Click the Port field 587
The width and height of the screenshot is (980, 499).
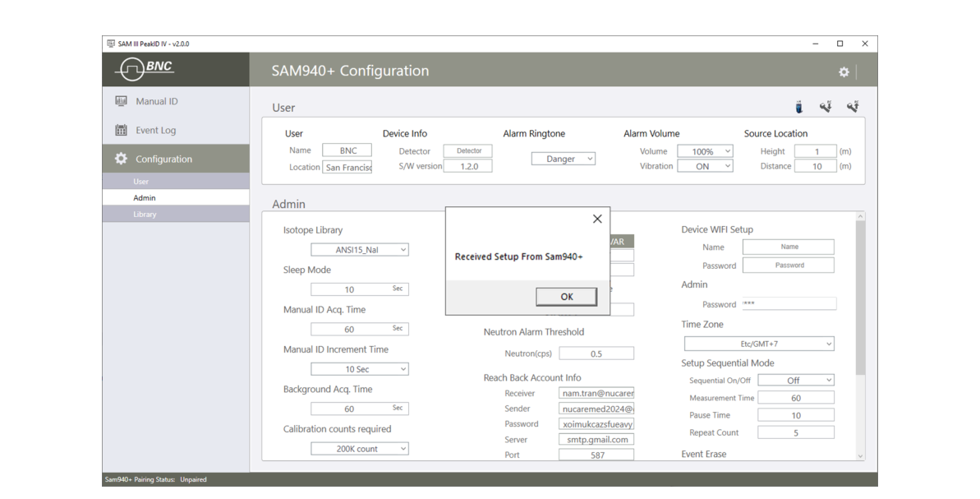[596, 455]
